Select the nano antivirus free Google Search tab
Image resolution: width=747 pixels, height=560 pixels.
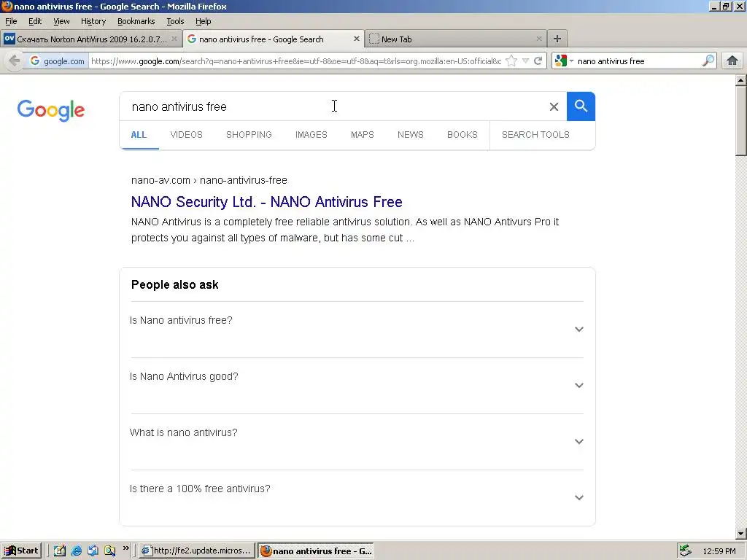[274, 39]
